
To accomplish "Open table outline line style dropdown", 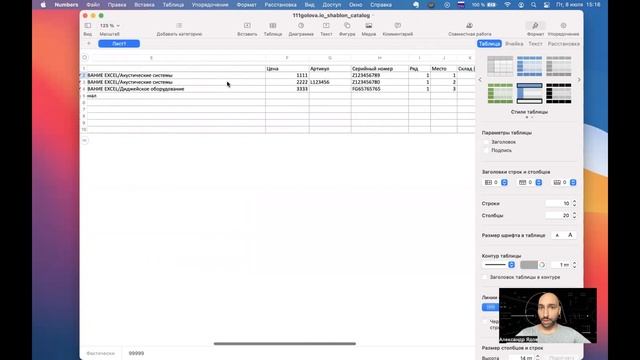I will coord(511,265).
